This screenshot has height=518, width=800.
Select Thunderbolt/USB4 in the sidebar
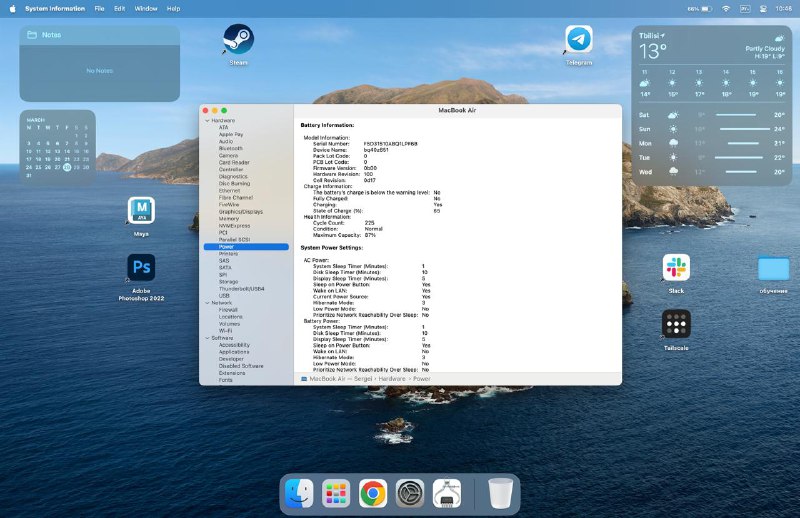click(241, 289)
